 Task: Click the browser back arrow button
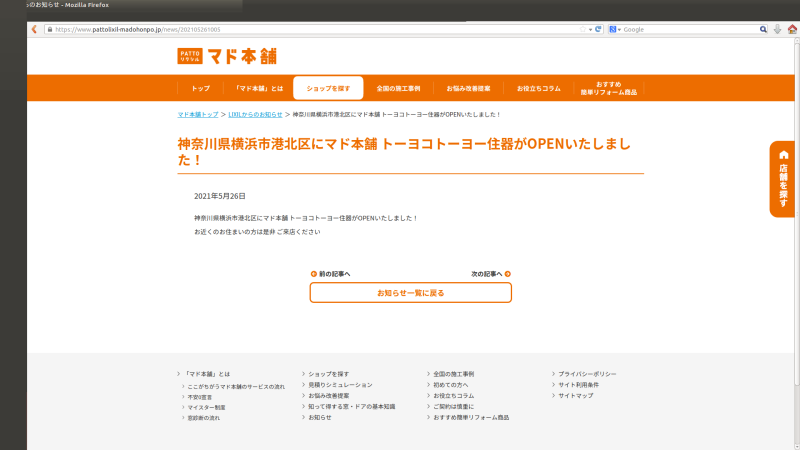point(34,30)
